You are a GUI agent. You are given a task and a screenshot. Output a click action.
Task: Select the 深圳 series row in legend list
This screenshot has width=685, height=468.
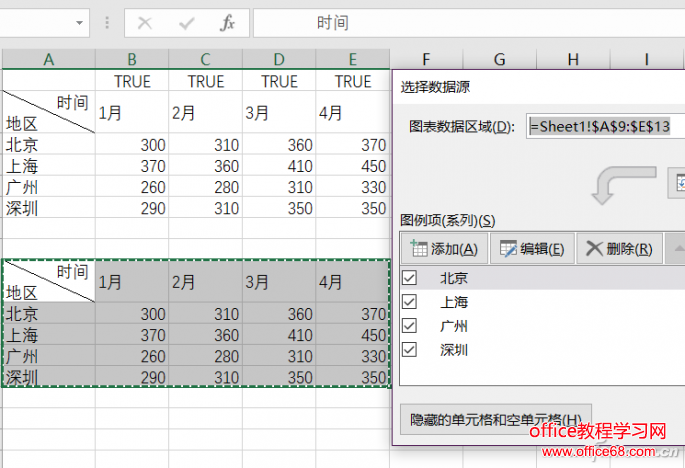pos(543,350)
